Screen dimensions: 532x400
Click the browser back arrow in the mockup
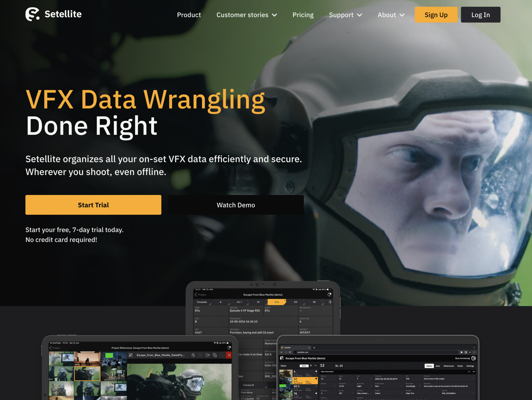pos(282,352)
